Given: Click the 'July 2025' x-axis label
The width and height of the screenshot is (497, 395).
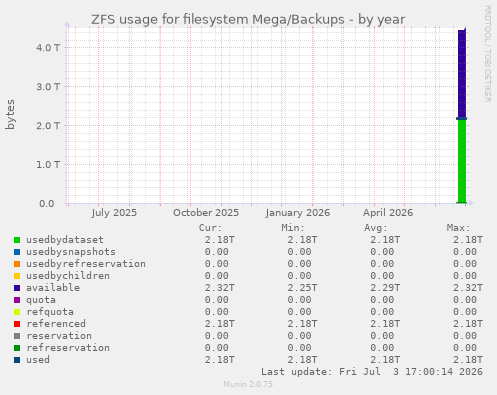Looking at the screenshot, I should point(114,213).
